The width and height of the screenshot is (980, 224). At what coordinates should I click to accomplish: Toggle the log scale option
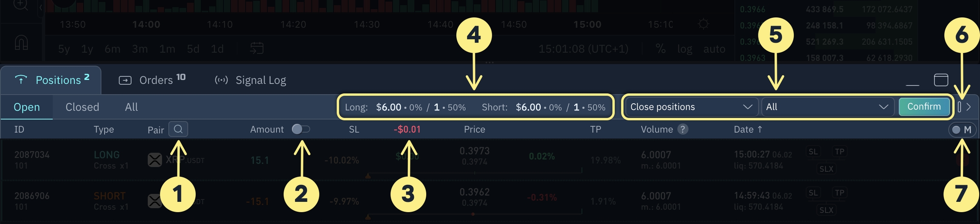point(685,49)
